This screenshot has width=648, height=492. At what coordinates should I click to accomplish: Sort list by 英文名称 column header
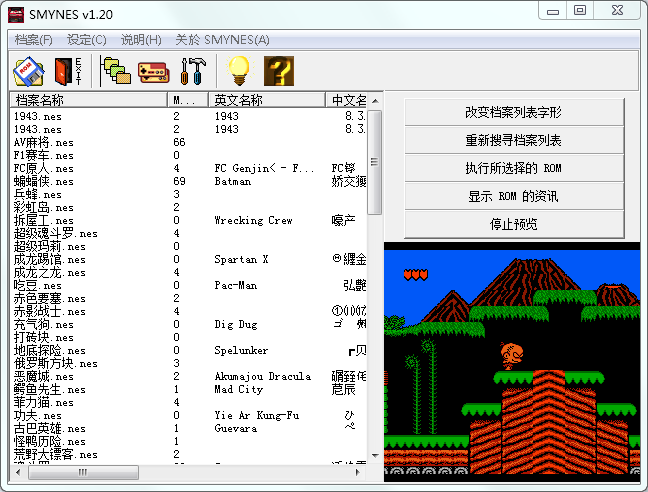click(x=267, y=100)
